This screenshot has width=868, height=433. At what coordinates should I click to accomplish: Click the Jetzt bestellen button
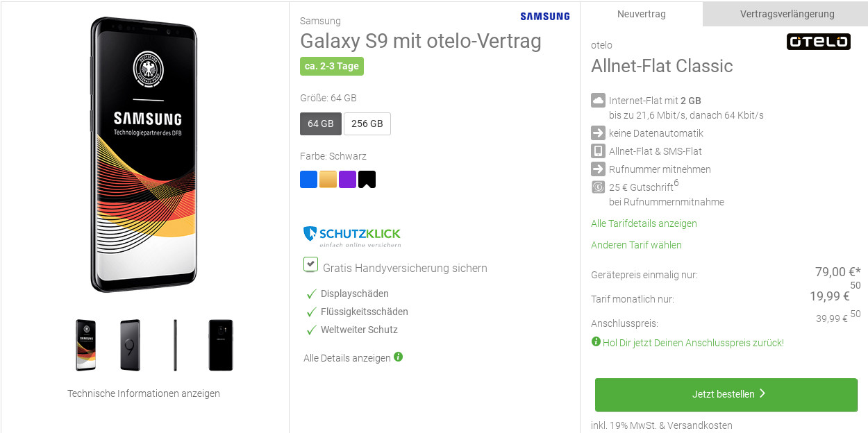(x=726, y=393)
